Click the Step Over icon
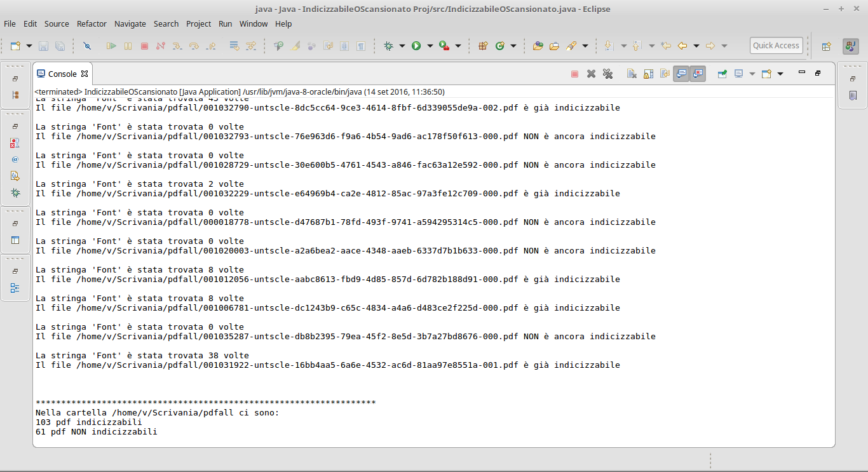Screen dimensions: 868x472 194,46
